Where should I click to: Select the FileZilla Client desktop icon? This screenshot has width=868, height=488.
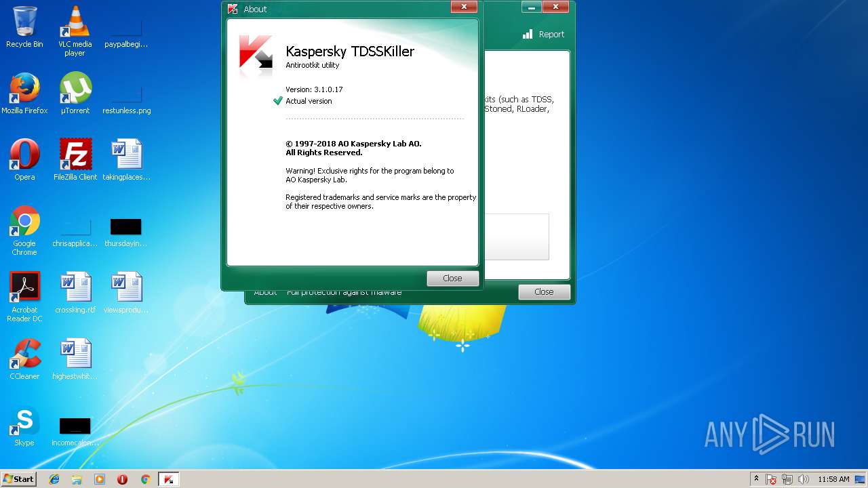click(x=75, y=160)
